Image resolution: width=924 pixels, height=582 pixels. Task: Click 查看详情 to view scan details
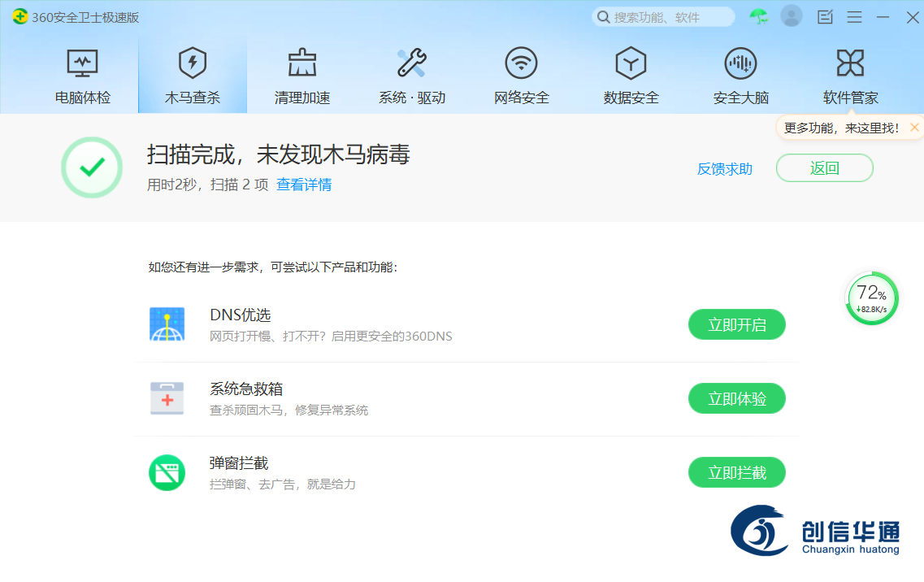pyautogui.click(x=304, y=185)
